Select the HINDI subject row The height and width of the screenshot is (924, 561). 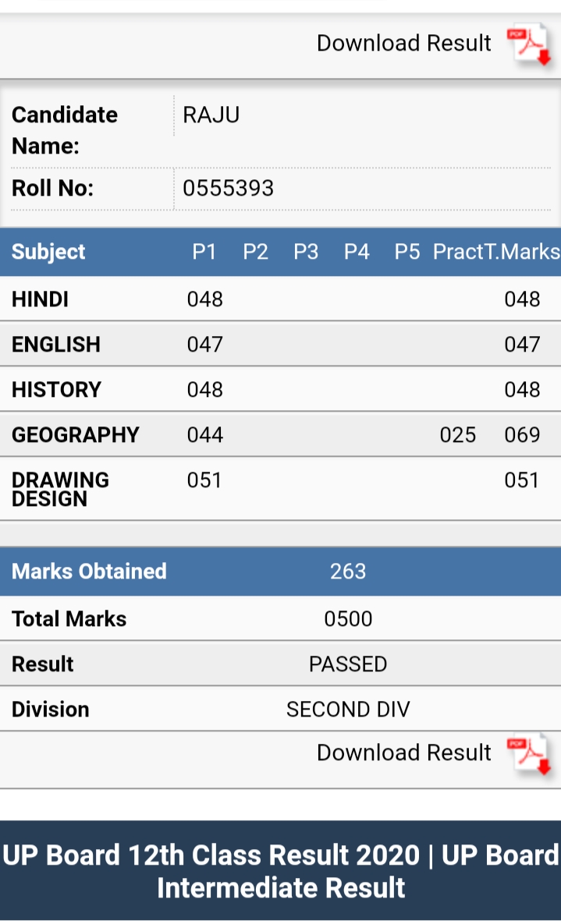41,299
